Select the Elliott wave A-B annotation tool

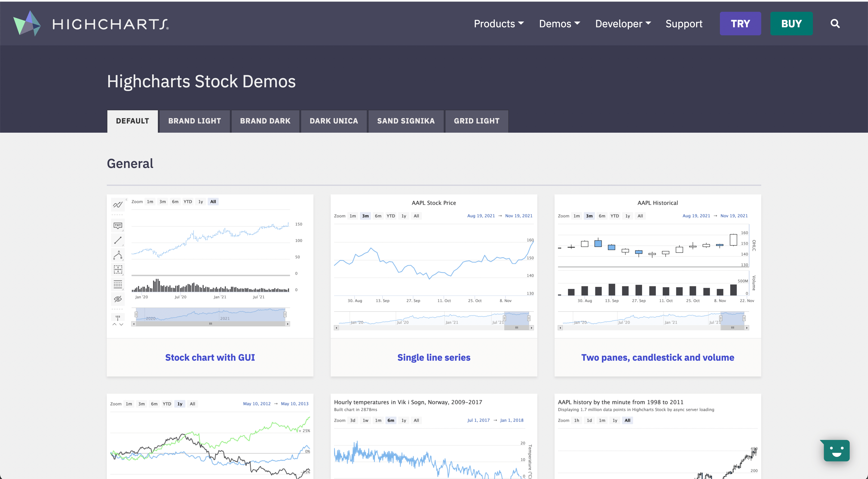click(118, 255)
